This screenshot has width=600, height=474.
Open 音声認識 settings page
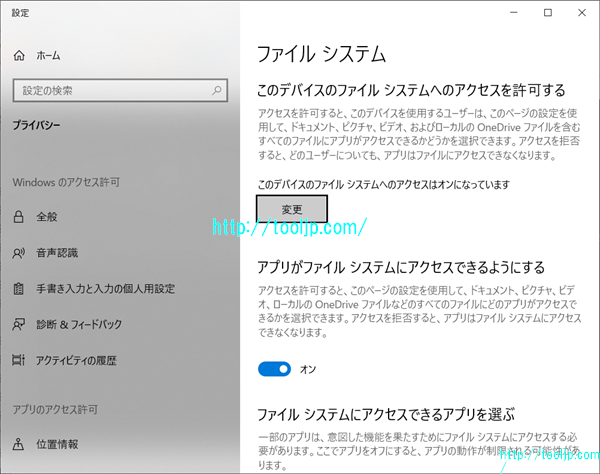click(x=57, y=253)
